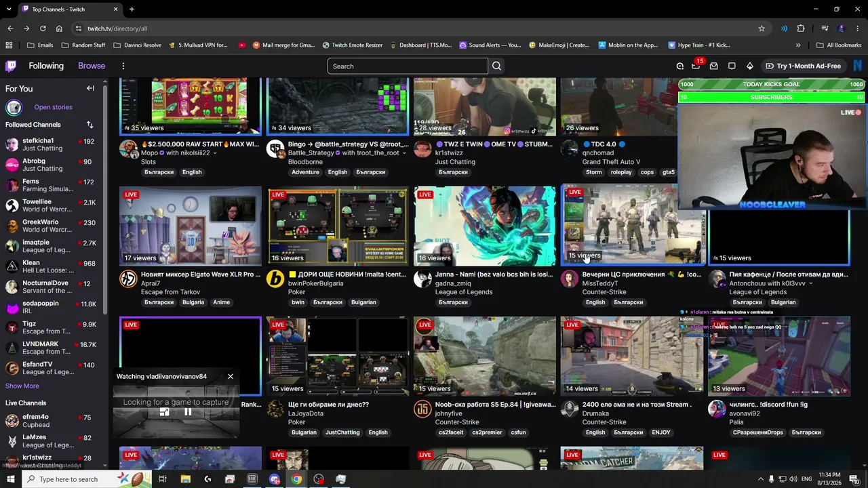This screenshot has width=868, height=488.
Task: Open the Sound Alerts bookmark
Action: (490, 45)
